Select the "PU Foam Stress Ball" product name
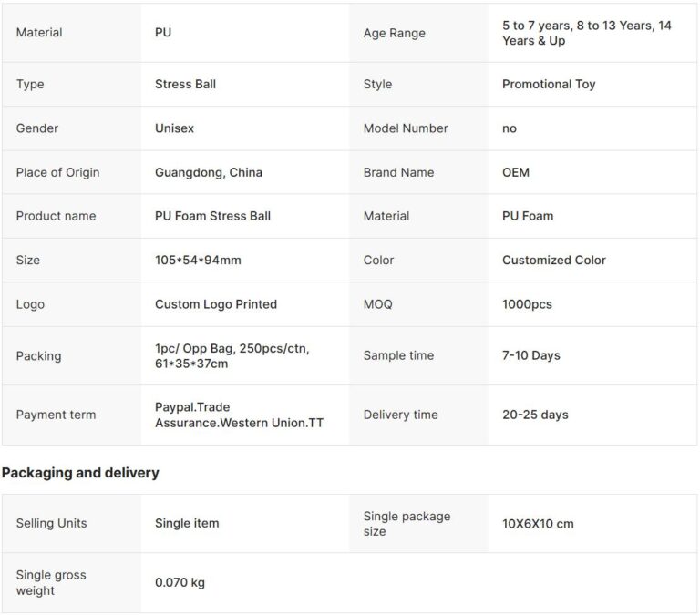The height and width of the screenshot is (615, 700). pyautogui.click(x=212, y=216)
